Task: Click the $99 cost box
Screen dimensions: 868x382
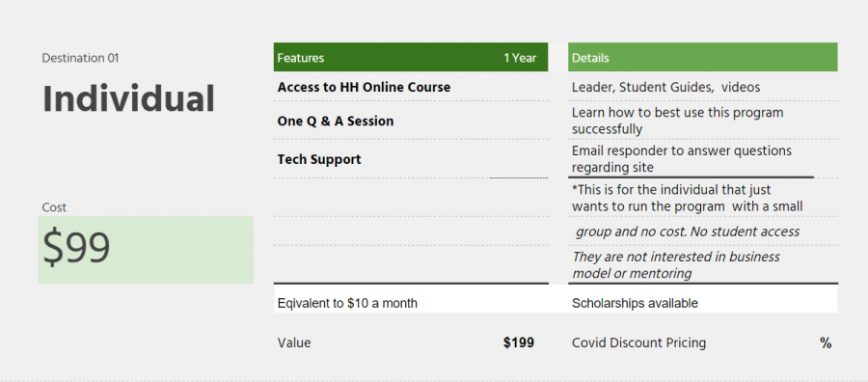Action: coord(146,250)
